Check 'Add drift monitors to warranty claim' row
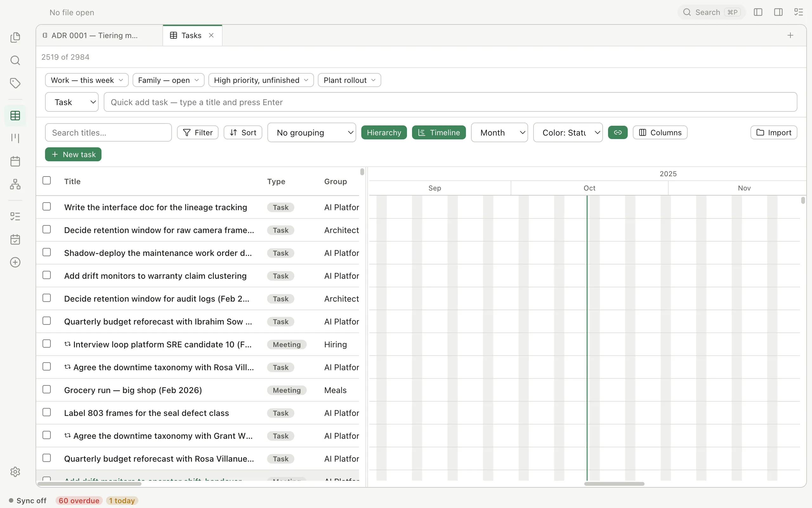 pyautogui.click(x=47, y=275)
